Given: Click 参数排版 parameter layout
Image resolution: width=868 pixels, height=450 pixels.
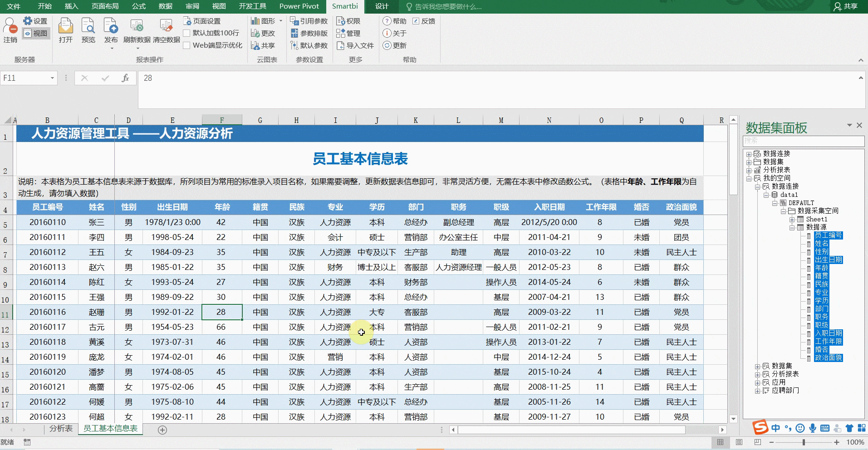Looking at the screenshot, I should [x=309, y=33].
